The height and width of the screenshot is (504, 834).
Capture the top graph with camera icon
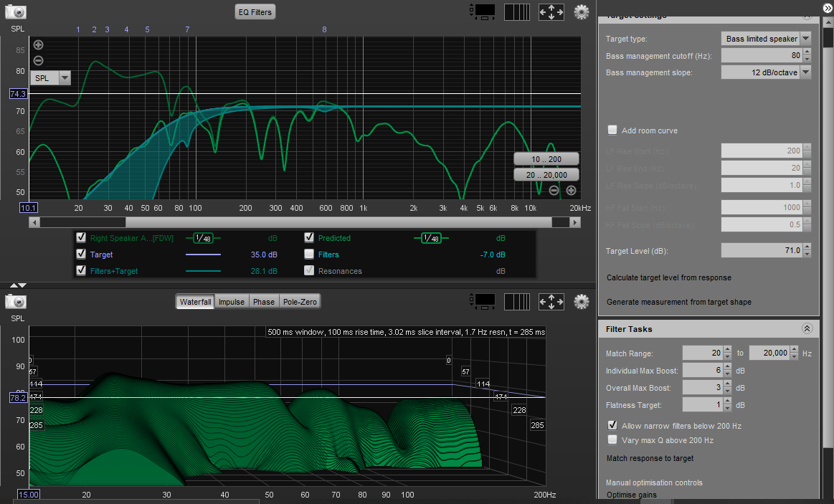[x=16, y=11]
